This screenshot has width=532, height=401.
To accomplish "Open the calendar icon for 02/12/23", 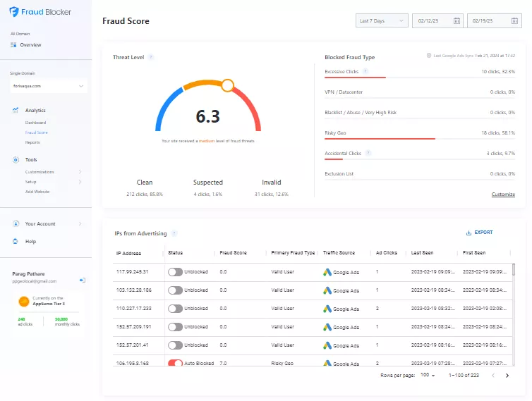I will pyautogui.click(x=457, y=20).
